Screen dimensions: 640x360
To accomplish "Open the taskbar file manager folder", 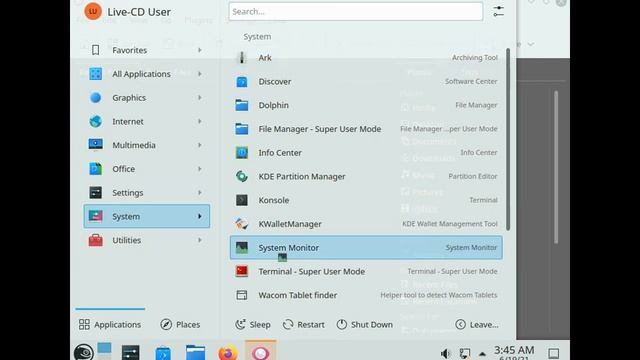I will 195,353.
